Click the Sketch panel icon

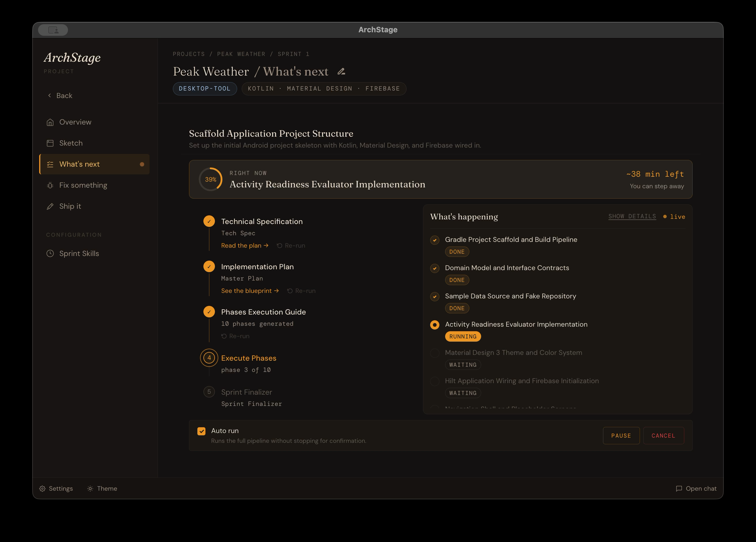click(50, 143)
